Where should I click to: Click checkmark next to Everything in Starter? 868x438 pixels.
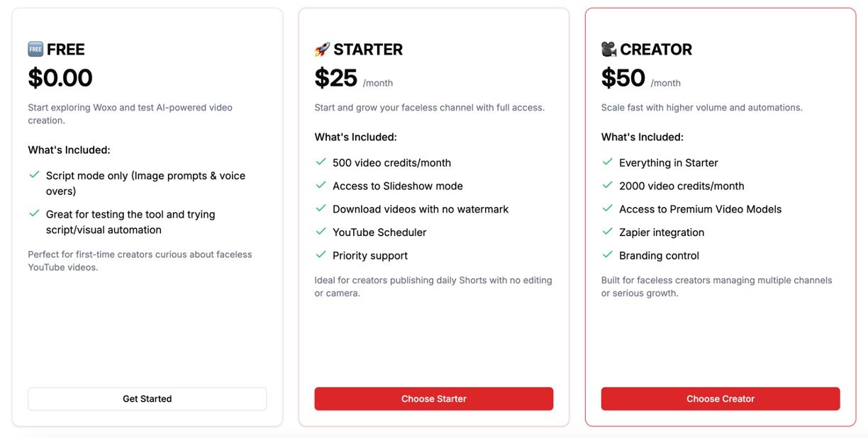point(607,162)
